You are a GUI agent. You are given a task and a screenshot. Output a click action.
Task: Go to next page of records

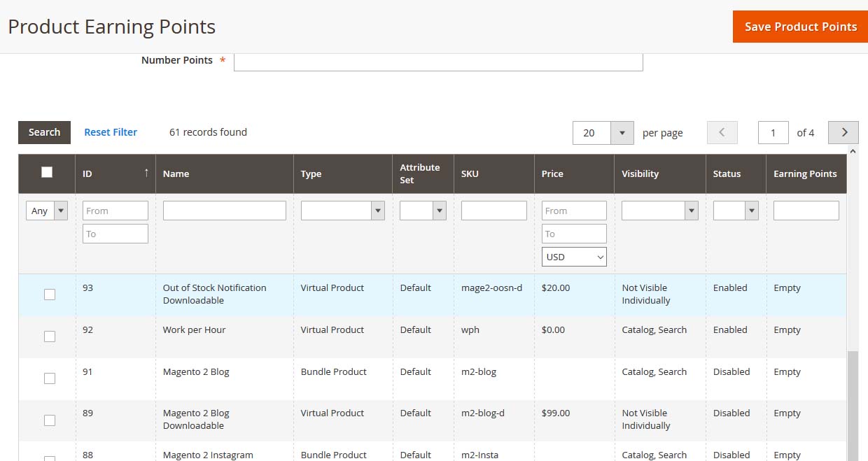point(843,132)
